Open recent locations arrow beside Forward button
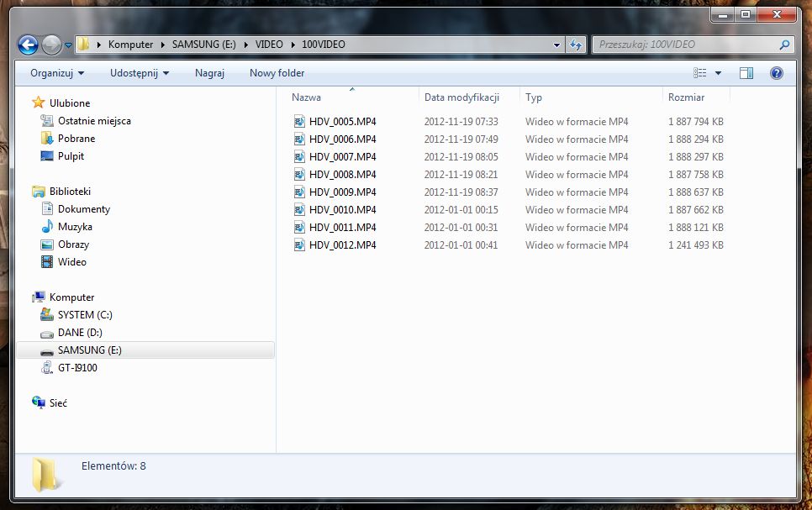Image resolution: width=812 pixels, height=510 pixels. click(x=68, y=45)
